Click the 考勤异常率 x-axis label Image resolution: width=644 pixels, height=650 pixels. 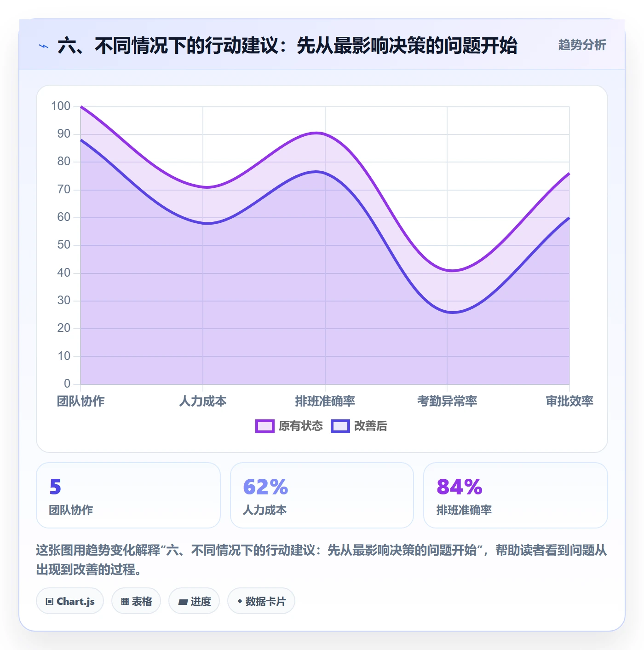[x=447, y=401]
